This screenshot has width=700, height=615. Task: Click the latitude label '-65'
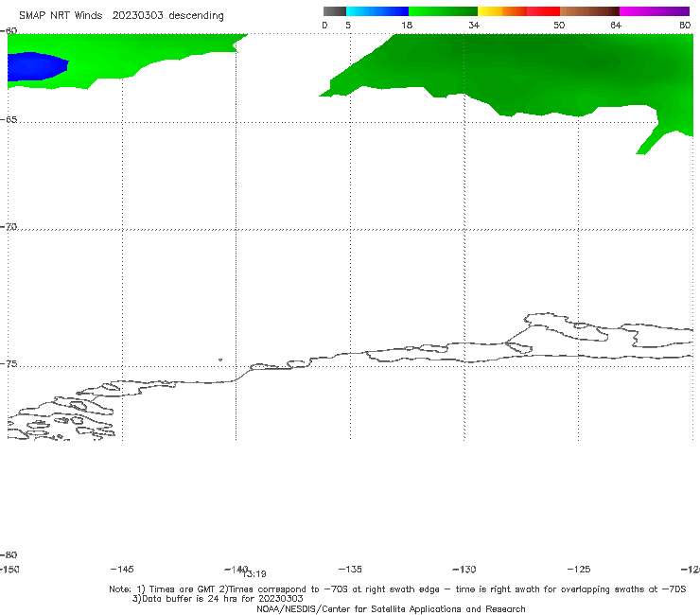pyautogui.click(x=9, y=120)
